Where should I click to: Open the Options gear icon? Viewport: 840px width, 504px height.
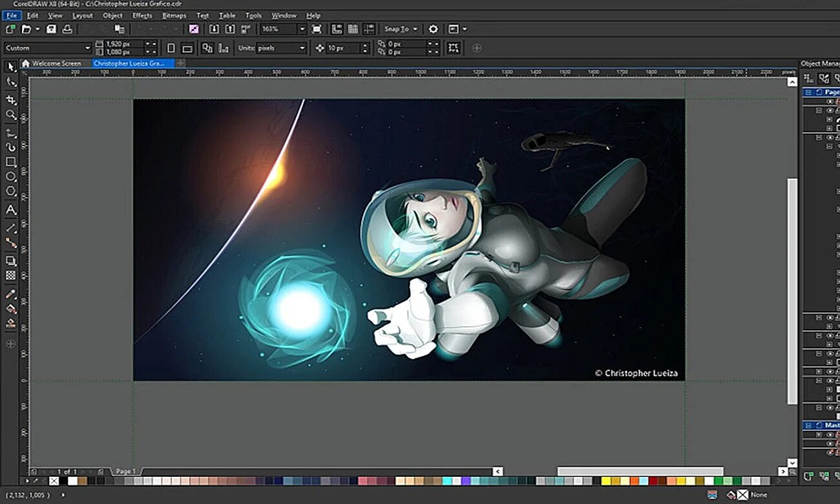click(x=433, y=29)
